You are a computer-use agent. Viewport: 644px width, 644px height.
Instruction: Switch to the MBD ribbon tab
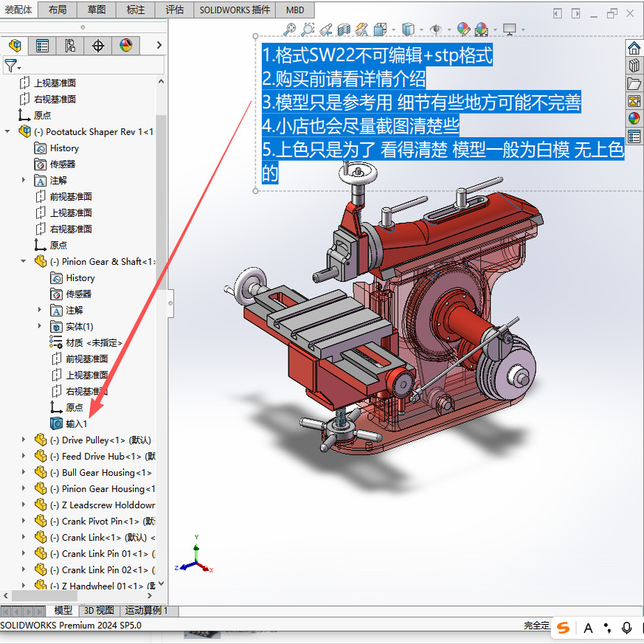tap(295, 10)
